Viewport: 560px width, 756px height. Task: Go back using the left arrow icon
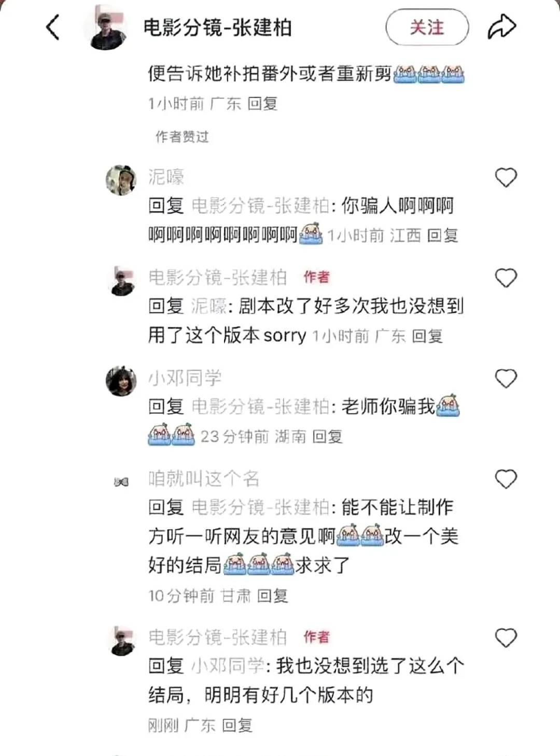pos(53,27)
